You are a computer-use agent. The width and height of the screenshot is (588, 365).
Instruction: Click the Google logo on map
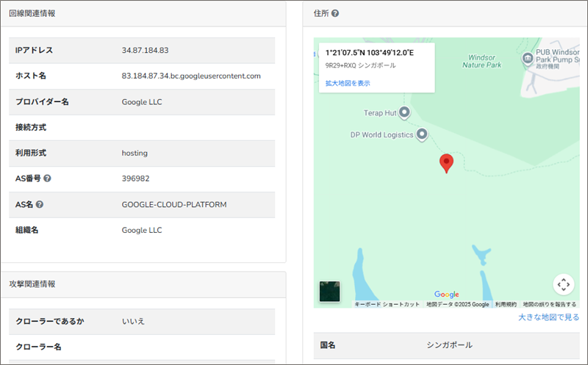[x=446, y=294]
